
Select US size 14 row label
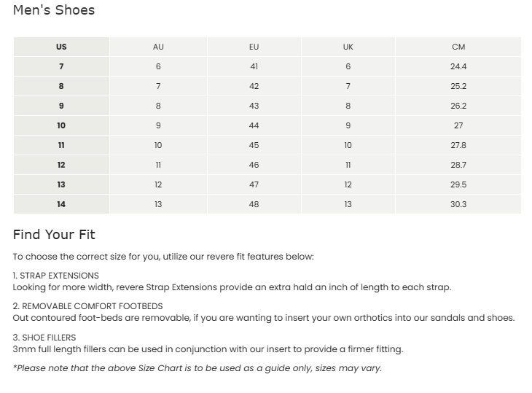click(x=61, y=204)
